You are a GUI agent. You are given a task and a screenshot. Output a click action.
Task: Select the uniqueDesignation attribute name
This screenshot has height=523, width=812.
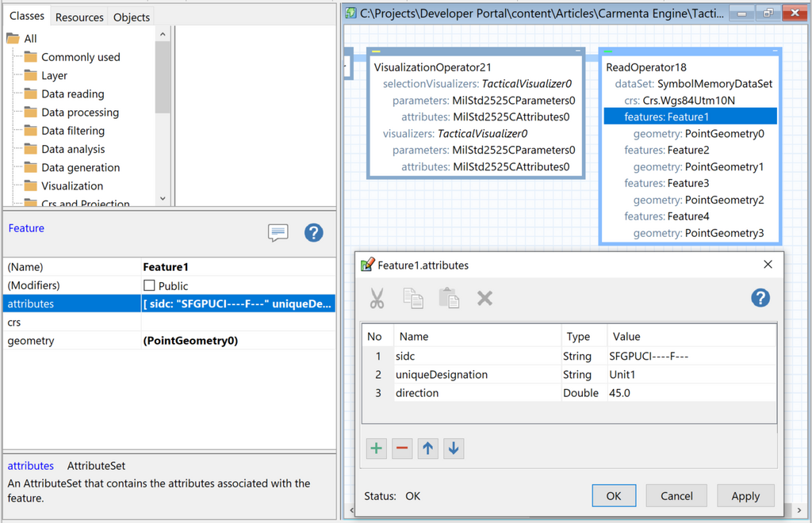(441, 375)
